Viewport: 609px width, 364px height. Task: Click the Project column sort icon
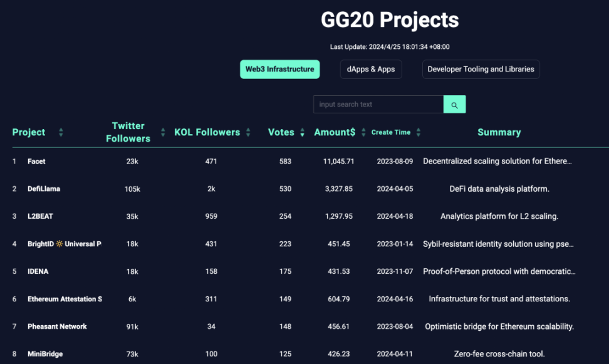coord(61,132)
